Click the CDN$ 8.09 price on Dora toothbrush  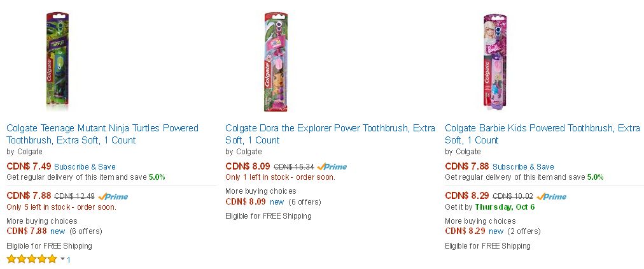coord(248,166)
